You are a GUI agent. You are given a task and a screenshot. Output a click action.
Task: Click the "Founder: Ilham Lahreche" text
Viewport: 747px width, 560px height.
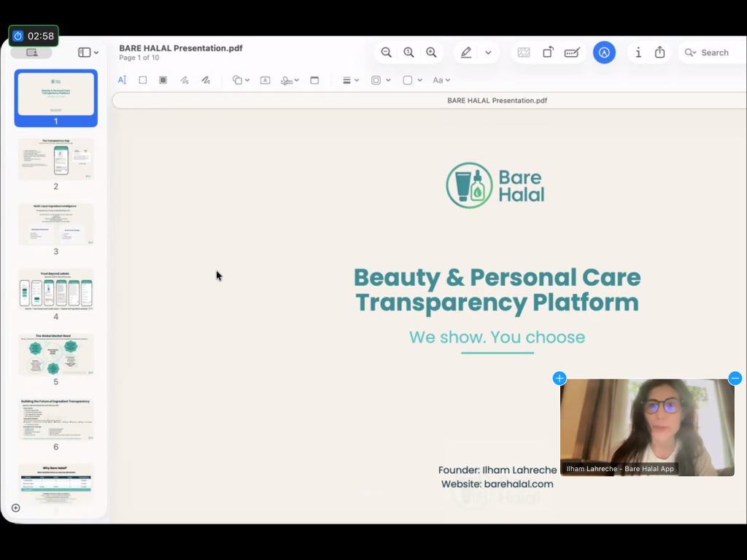498,470
